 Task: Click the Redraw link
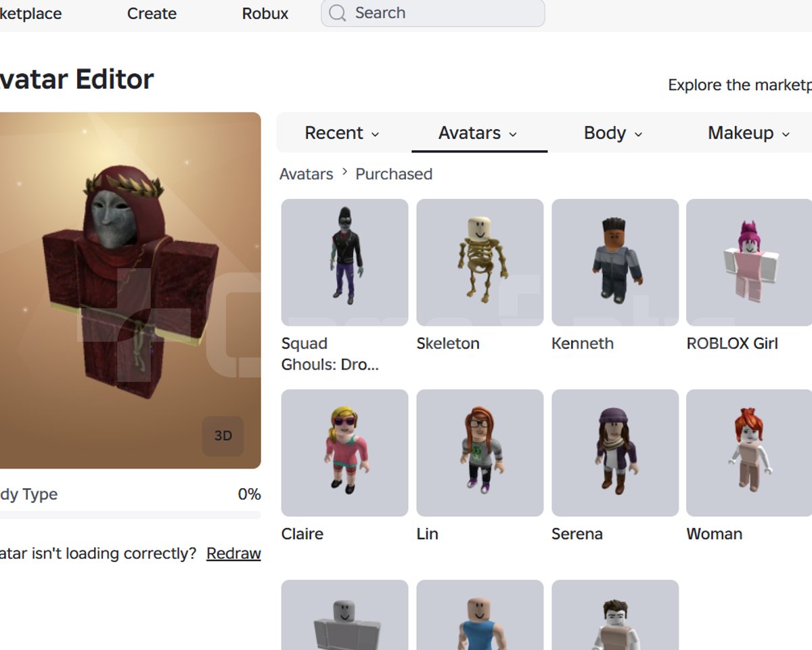click(x=233, y=553)
